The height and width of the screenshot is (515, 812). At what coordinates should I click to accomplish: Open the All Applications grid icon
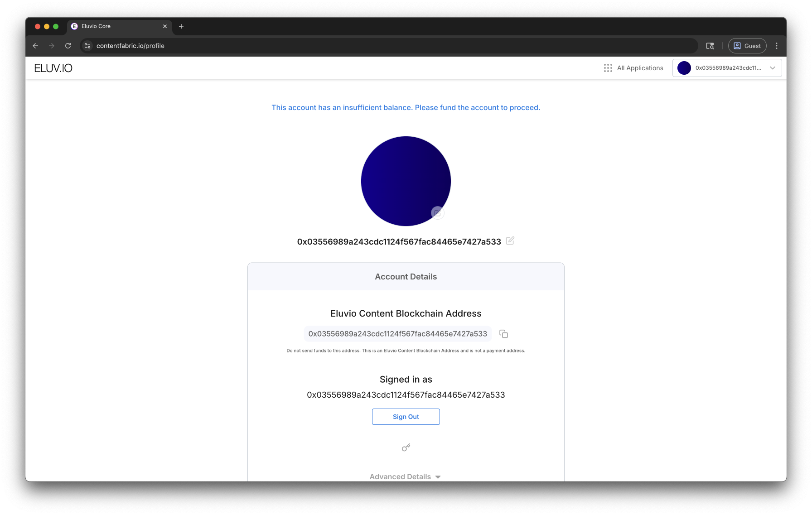tap(608, 68)
